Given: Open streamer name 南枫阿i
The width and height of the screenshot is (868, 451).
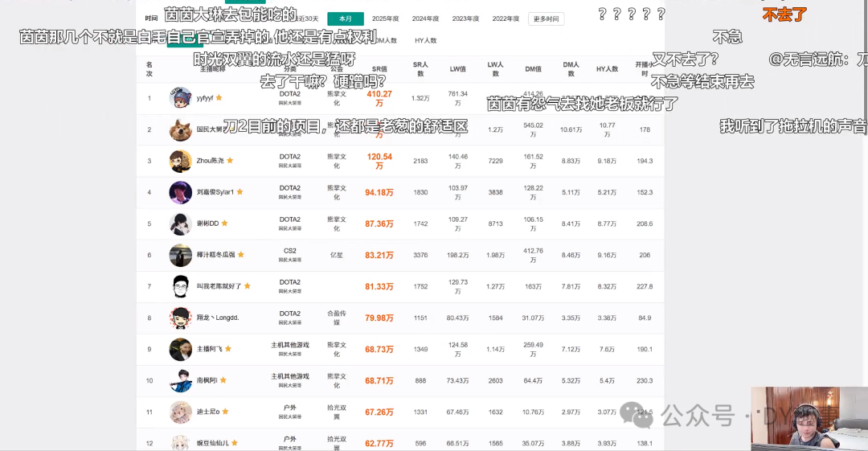Looking at the screenshot, I should [x=207, y=380].
